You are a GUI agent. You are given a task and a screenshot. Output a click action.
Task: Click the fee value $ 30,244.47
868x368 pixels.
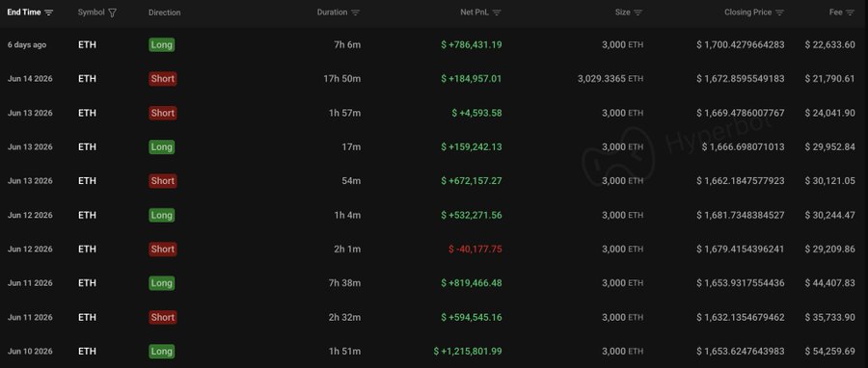tap(829, 215)
